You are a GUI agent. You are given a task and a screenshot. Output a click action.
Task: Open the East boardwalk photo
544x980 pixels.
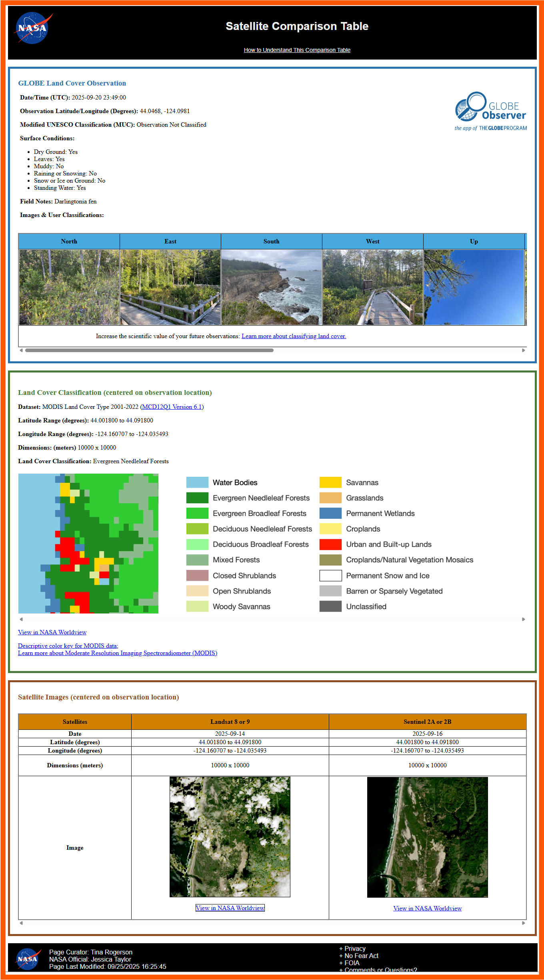[x=170, y=287]
